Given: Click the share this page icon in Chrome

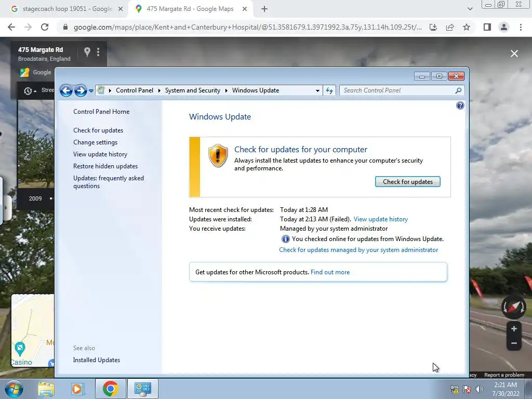Looking at the screenshot, I should click(x=450, y=27).
